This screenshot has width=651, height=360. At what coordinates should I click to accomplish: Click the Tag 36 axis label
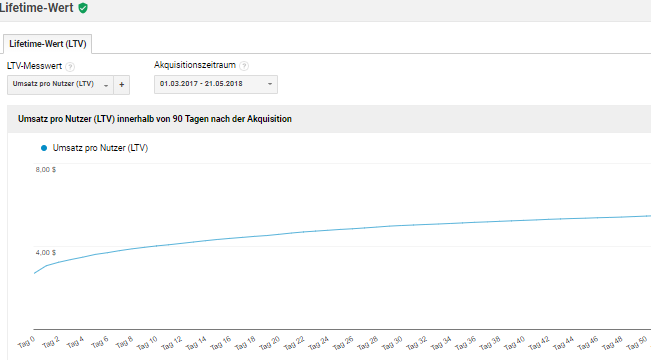[466, 343]
